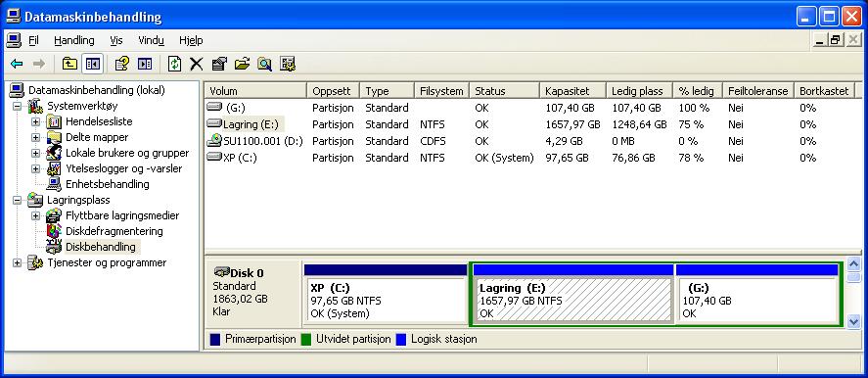Viewport: 868px width, 378px height.
Task: Sort by the Volum column header
Action: pos(255,91)
